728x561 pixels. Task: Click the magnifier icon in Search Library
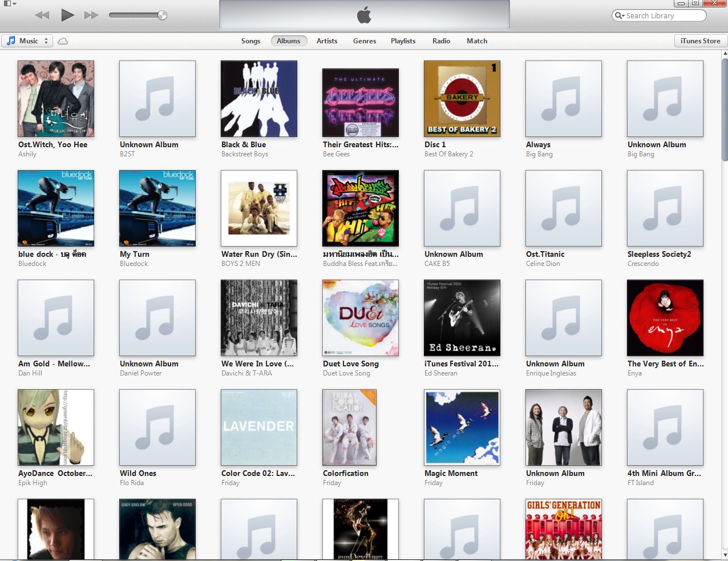point(619,15)
